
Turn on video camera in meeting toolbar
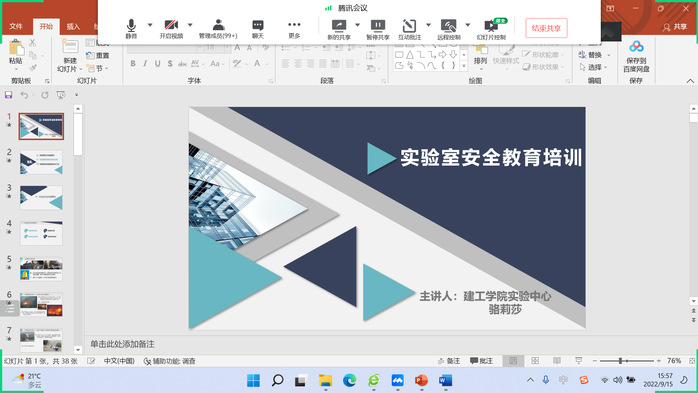click(x=171, y=28)
